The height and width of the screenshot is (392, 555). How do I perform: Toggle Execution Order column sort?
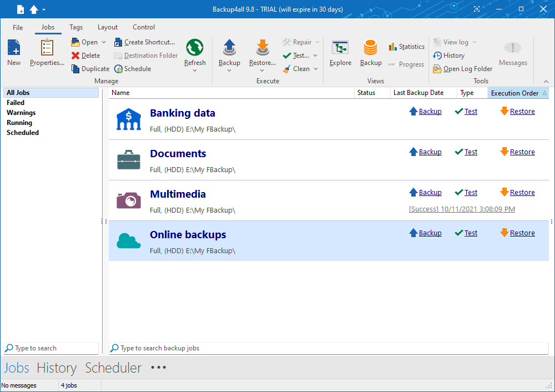coord(518,93)
